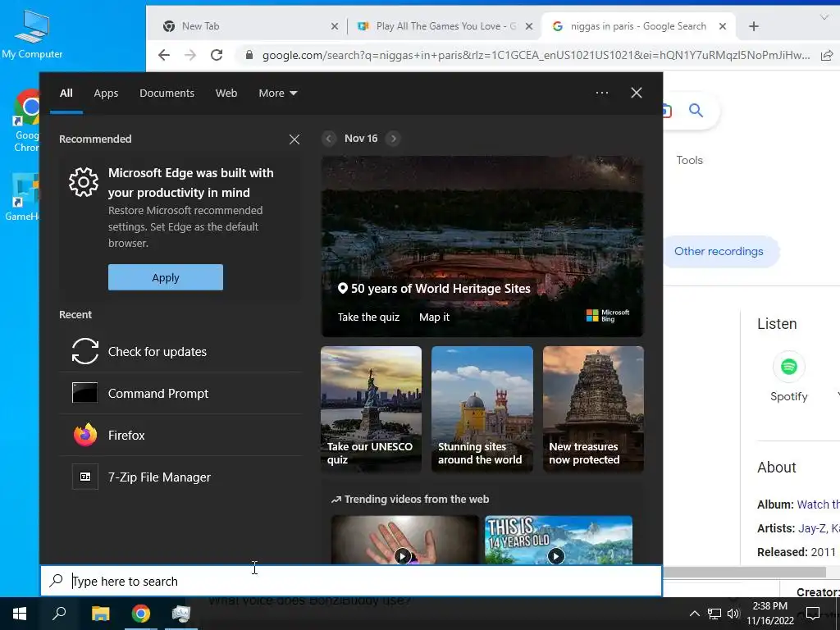Open a new Chrome tab
840x630 pixels.
(754, 26)
